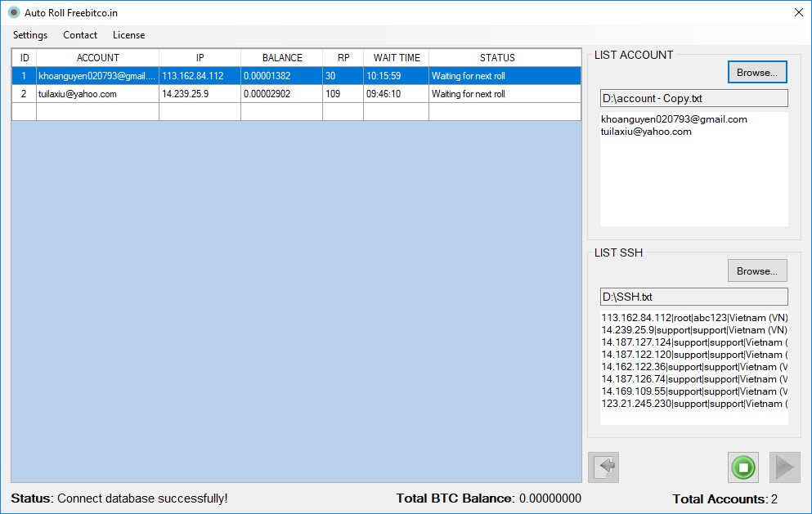Click the D:\account - Copy.txt path field
812x514 pixels.
click(694, 98)
